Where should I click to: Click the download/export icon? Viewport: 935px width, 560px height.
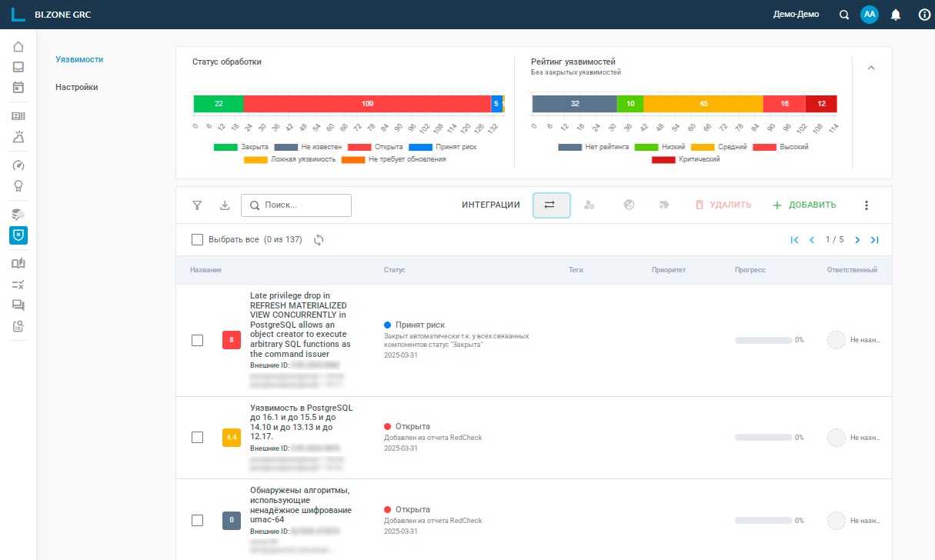[225, 205]
